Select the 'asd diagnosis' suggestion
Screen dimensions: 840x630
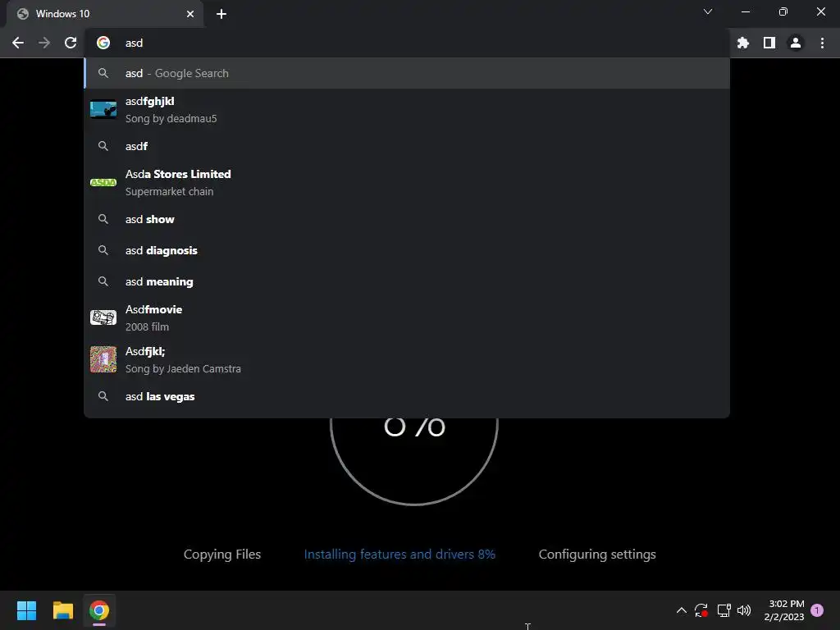coord(407,250)
